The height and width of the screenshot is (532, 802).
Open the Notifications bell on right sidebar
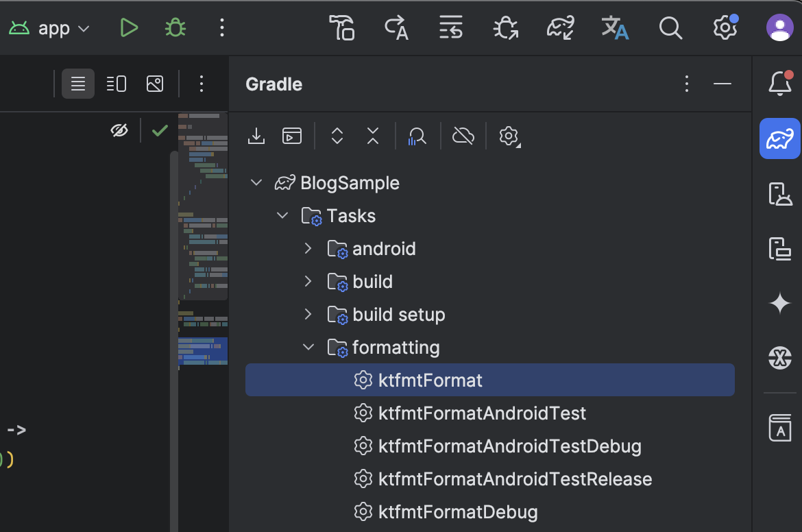point(779,84)
